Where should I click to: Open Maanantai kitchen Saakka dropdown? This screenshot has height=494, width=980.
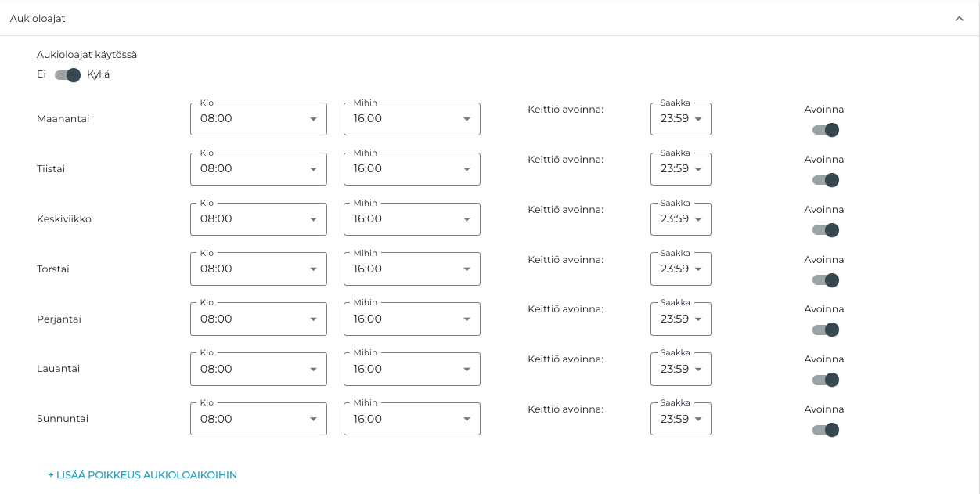pos(680,119)
